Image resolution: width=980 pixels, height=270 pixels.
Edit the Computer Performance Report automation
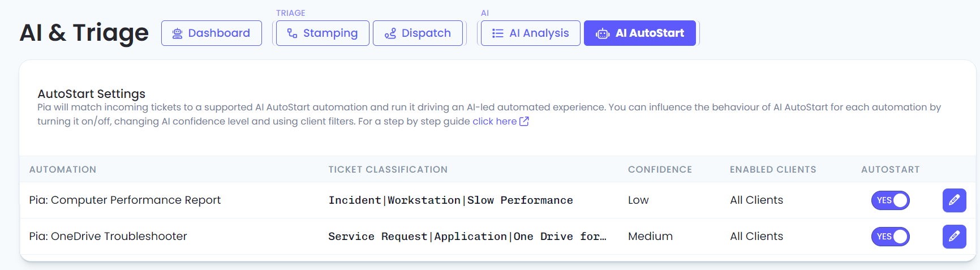point(954,200)
